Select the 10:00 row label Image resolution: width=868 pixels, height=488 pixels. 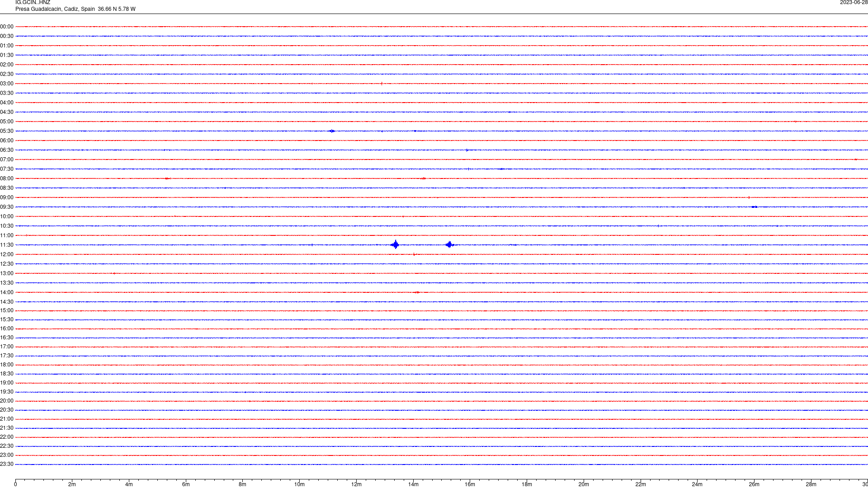click(x=7, y=216)
